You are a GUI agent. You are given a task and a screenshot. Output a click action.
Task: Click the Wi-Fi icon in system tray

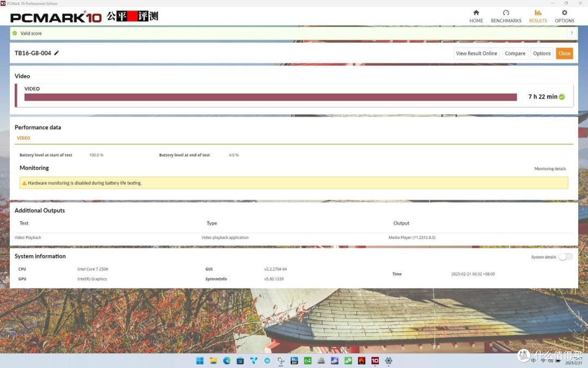[x=543, y=360]
